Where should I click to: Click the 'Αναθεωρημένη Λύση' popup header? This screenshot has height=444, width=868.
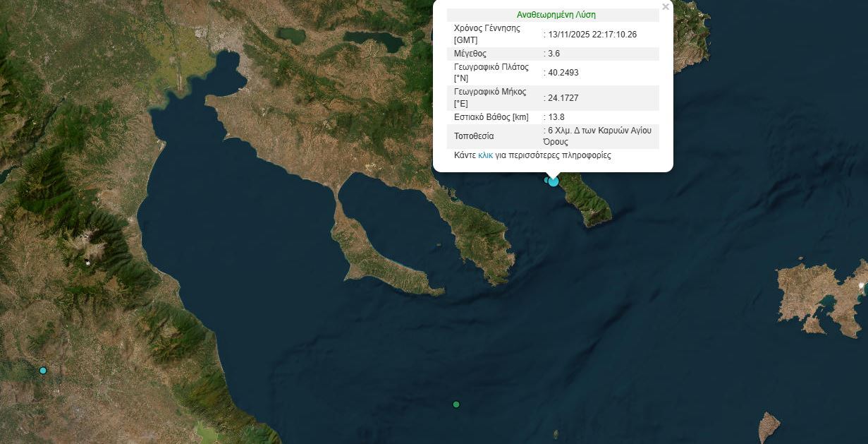point(556,15)
